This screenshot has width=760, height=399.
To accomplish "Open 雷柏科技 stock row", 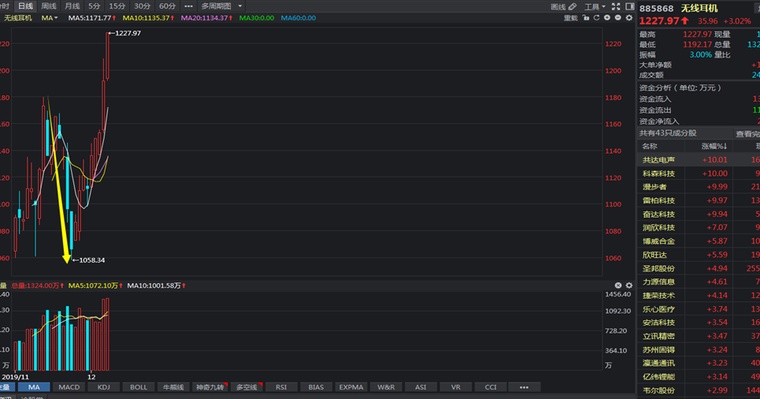I will [698, 201].
